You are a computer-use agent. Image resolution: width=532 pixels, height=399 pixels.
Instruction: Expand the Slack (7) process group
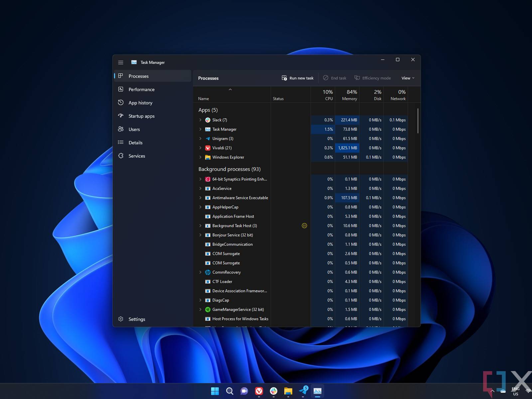pos(200,120)
